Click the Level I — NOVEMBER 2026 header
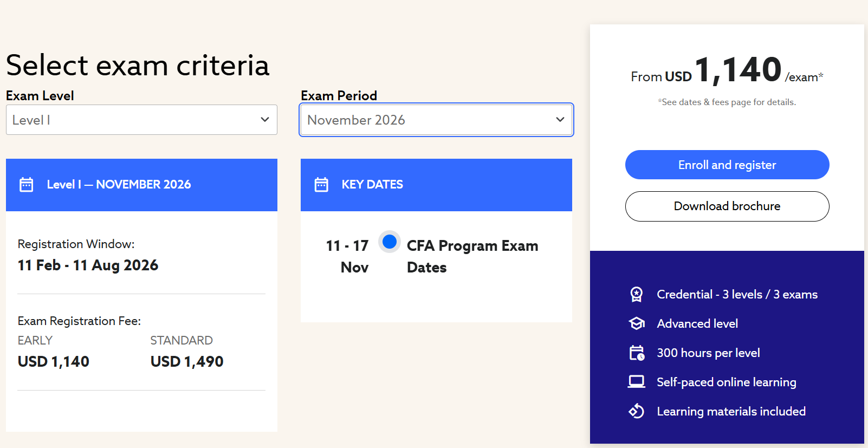Screen dimensions: 868x448 point(119,185)
